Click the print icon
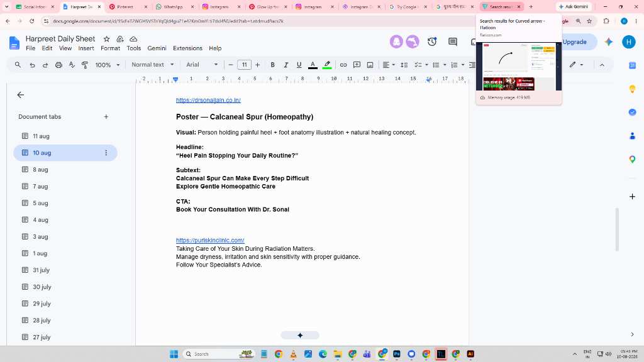This screenshot has width=644, height=362. [58, 65]
